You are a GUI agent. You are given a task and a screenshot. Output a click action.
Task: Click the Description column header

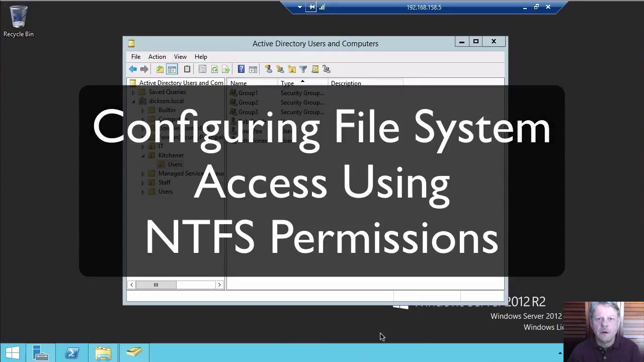[366, 83]
